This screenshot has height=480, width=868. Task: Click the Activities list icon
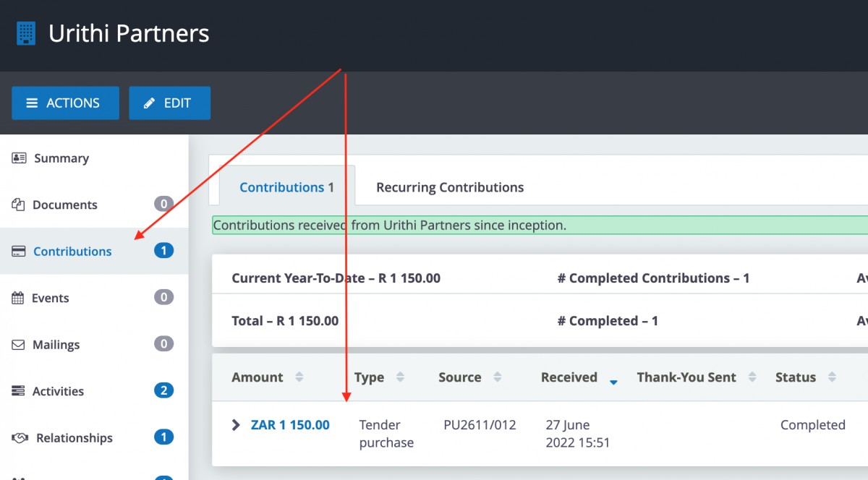tap(18, 391)
